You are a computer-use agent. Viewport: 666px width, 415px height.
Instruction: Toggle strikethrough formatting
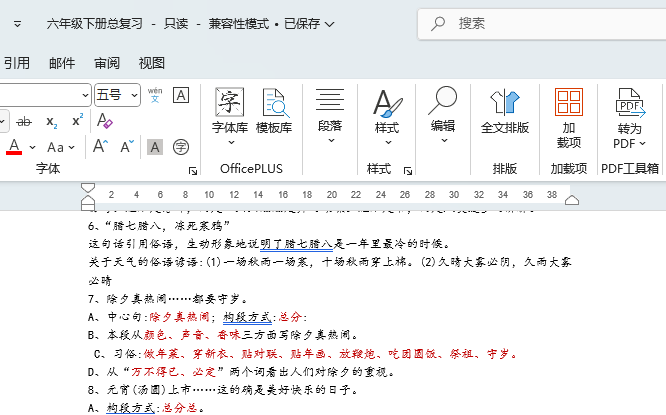pos(24,122)
